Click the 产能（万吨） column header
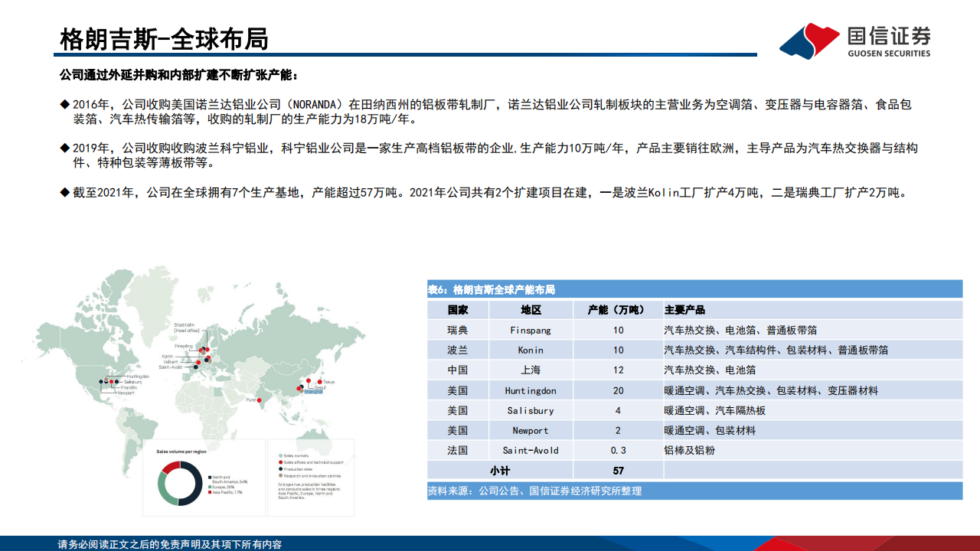Screen dimensions: 980x551 point(619,310)
